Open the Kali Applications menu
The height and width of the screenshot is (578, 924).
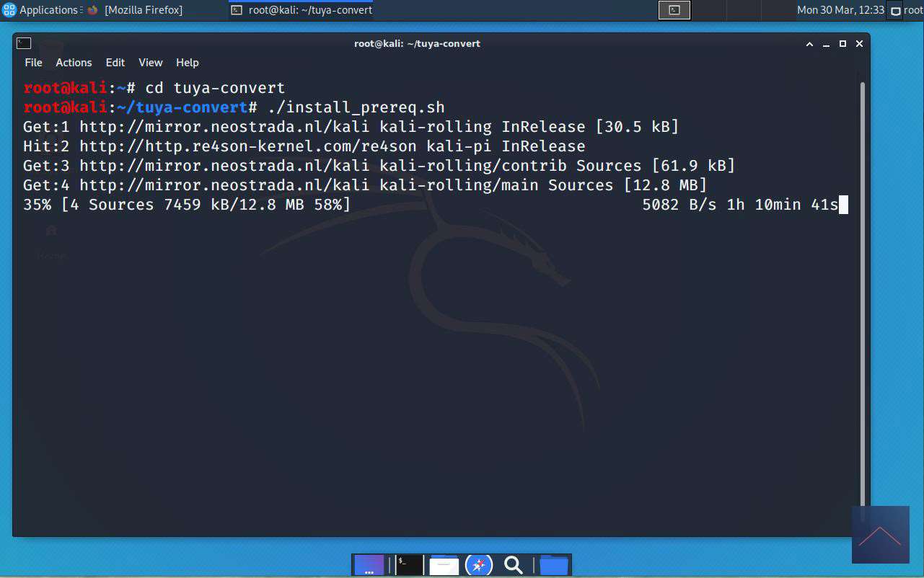40,10
